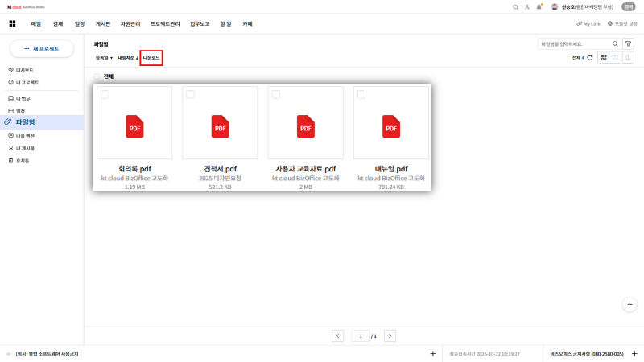Click the notification bell icon
Image resolution: width=644 pixels, height=362 pixels.
[539, 6]
